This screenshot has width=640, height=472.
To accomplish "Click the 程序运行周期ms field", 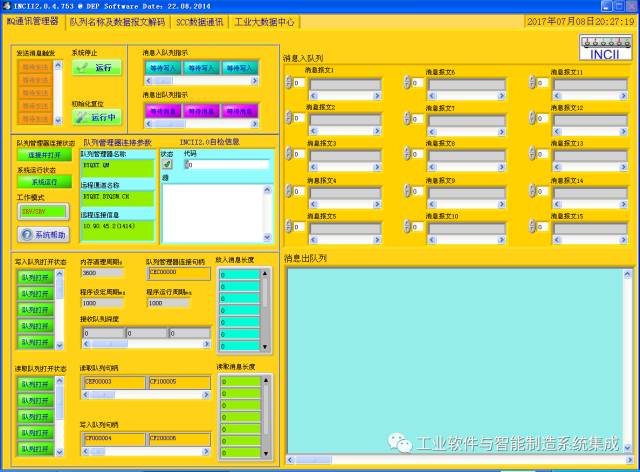I will [x=168, y=303].
